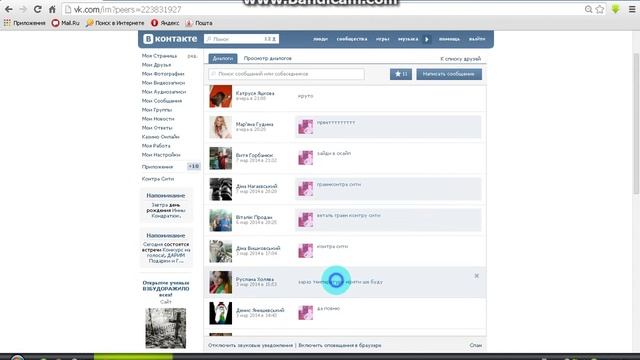Click the green download extension icon
Viewport: 640px width, 360px height.
[616, 9]
